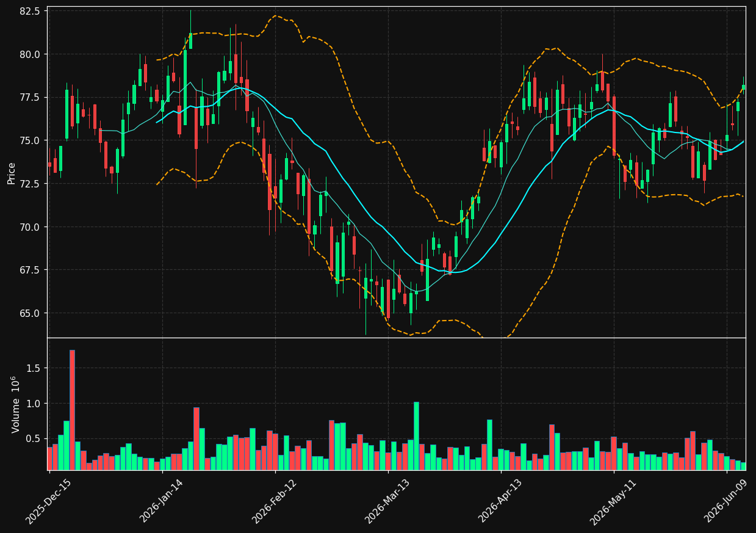Click the 2026-Jan-14 date label
This screenshot has height=533, width=756.
(x=162, y=501)
